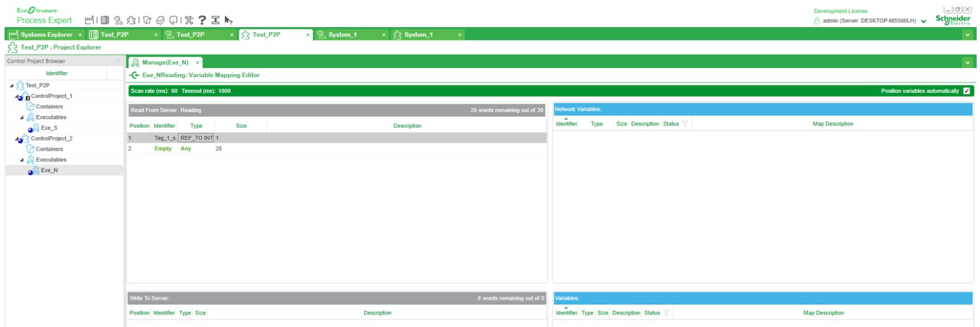Open Systems Explorer from the factory toolbar icon

pos(89,21)
